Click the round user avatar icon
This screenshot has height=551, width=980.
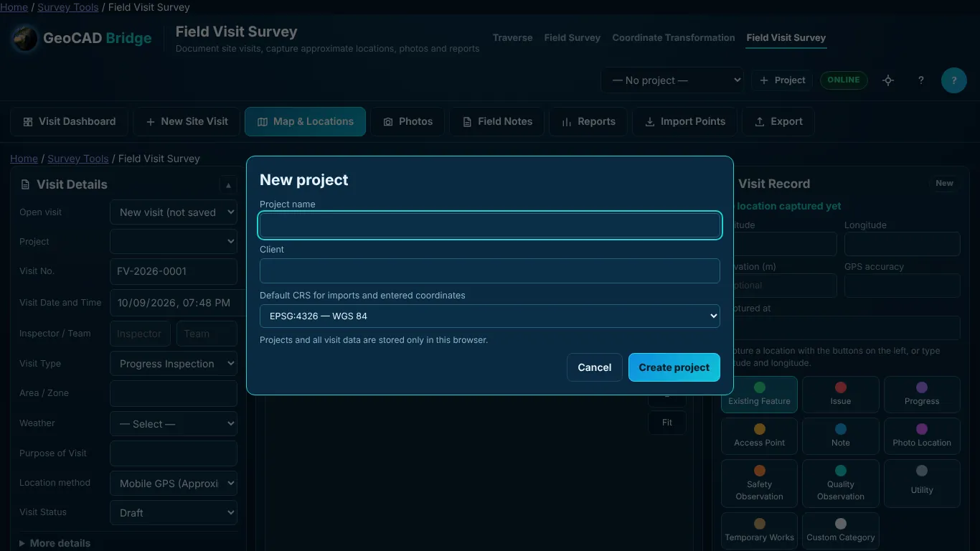(954, 80)
